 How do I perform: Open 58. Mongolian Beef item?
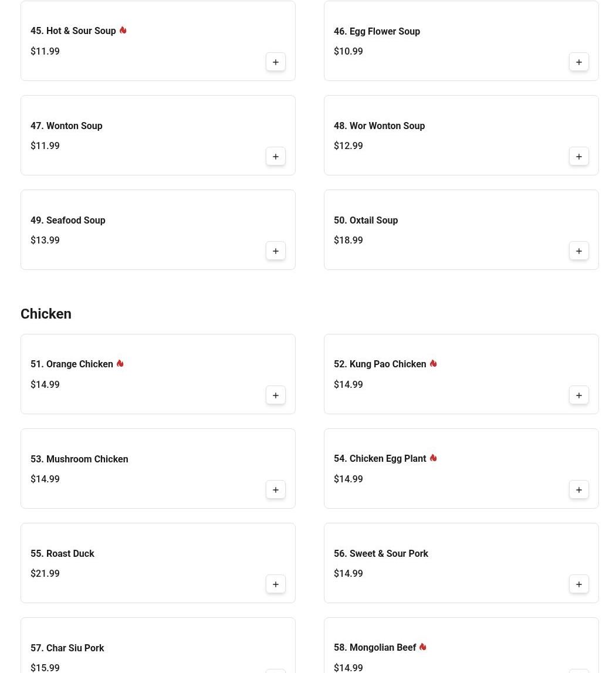[x=374, y=648]
